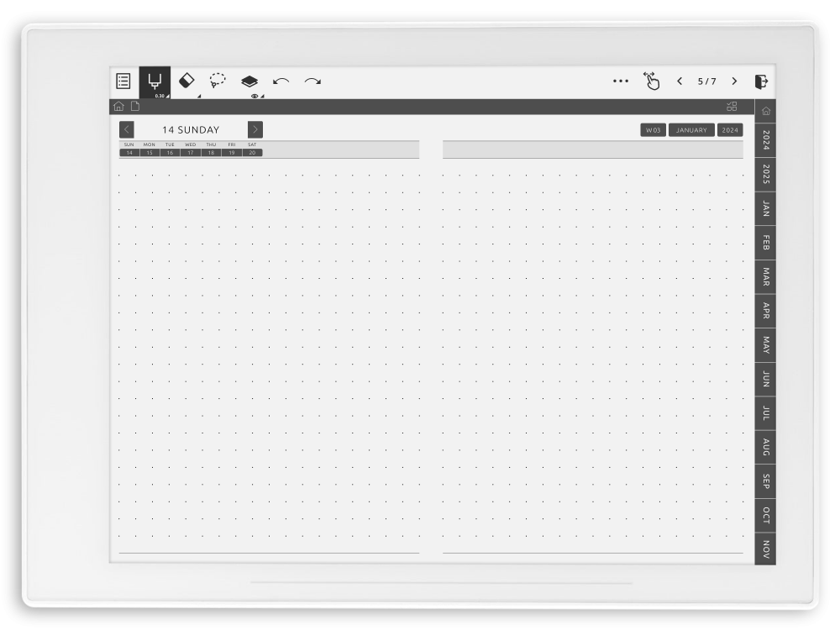Undo the last stroke
Viewport: 840px width, 630px height.
coord(281,81)
